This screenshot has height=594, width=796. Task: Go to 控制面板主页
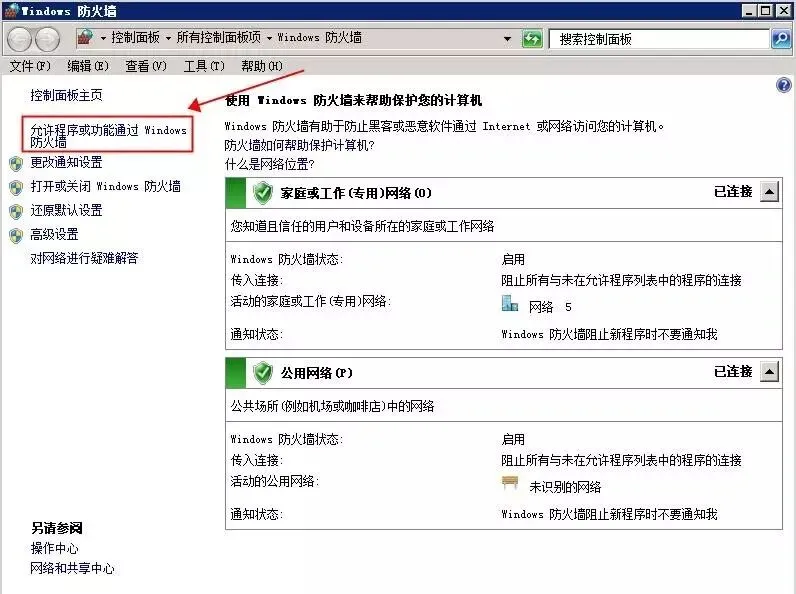coord(67,95)
